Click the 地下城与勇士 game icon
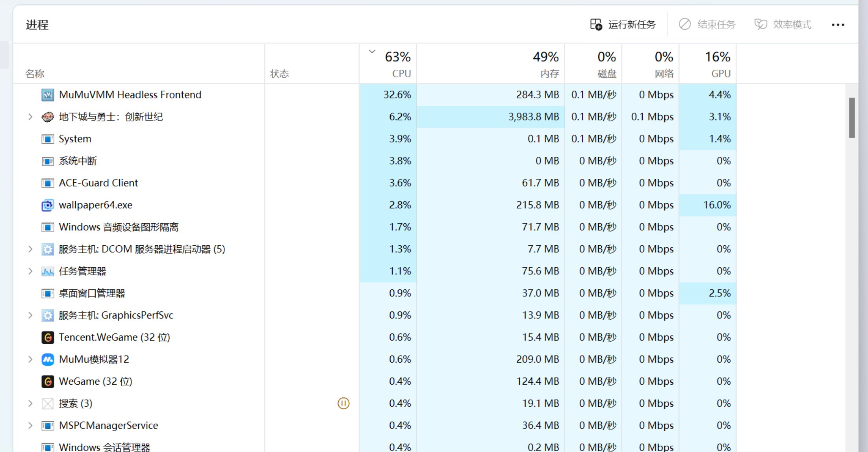The image size is (868, 452). coord(48,117)
